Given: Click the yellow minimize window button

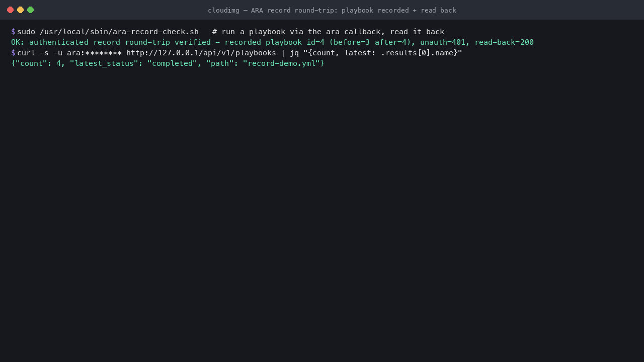Looking at the screenshot, I should [x=20, y=10].
